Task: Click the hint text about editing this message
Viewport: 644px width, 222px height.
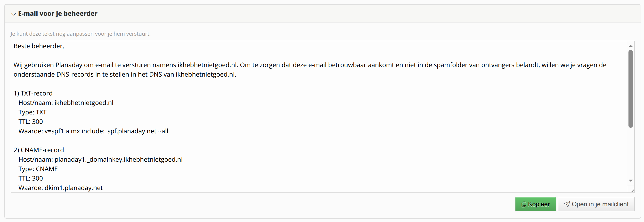Action: tap(81, 34)
